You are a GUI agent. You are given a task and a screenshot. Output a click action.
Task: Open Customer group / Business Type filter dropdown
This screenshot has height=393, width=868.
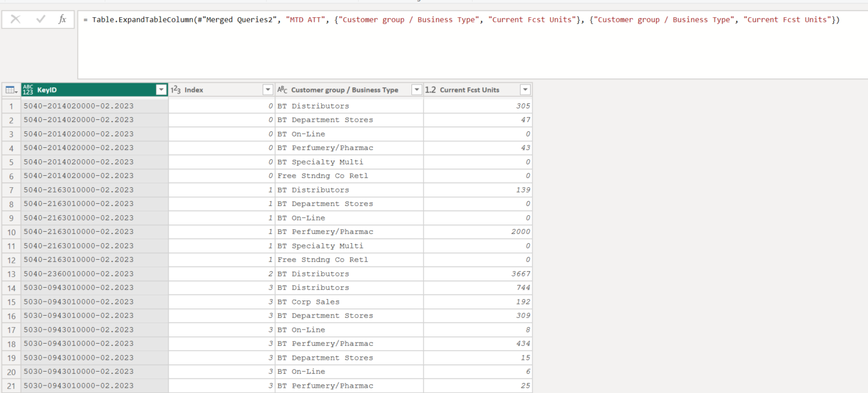[x=416, y=90]
